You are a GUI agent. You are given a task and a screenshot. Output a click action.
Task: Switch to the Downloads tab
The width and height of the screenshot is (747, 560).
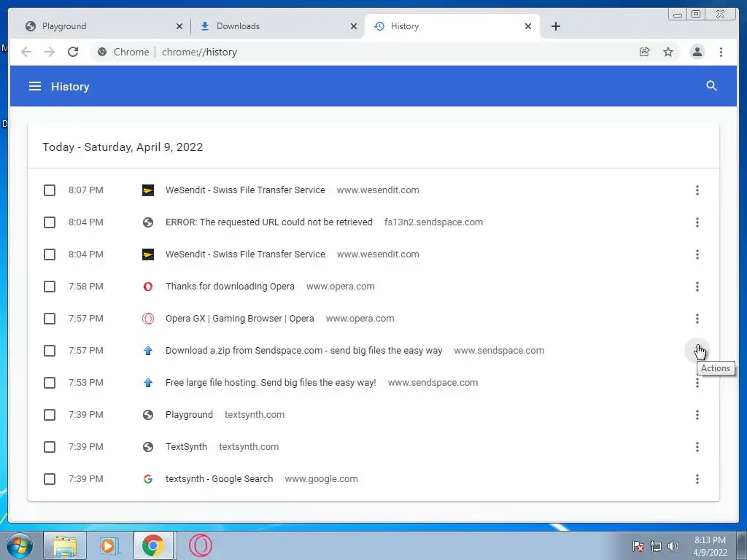pyautogui.click(x=276, y=26)
